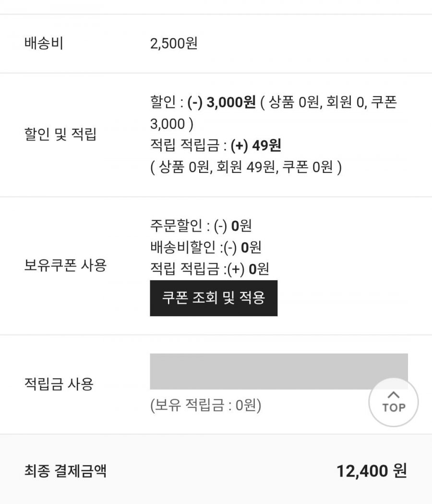Tap the 배송비 row label
Image resolution: width=432 pixels, height=504 pixels.
(x=44, y=44)
